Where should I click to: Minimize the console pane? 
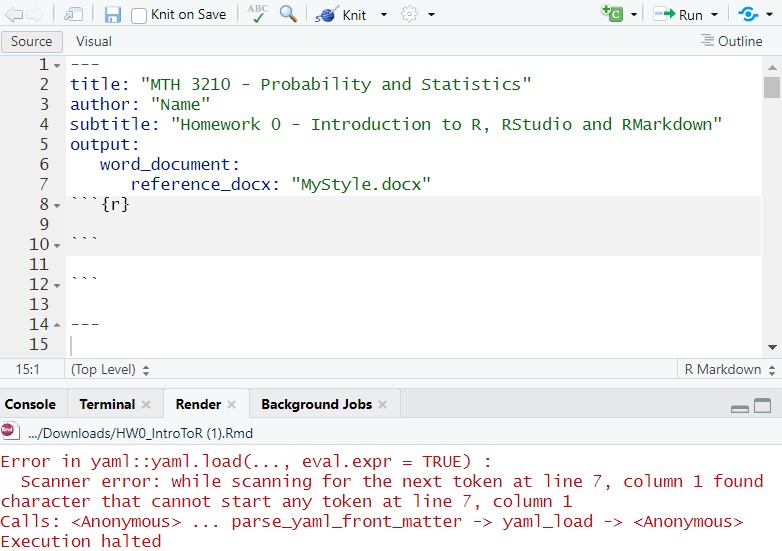740,408
